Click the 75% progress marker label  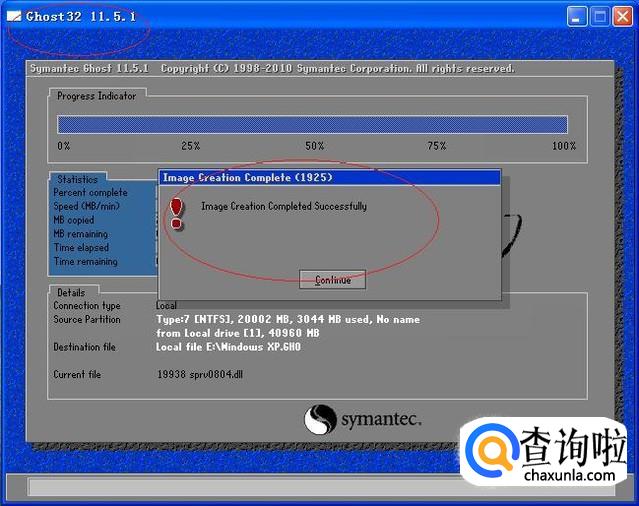pos(437,146)
